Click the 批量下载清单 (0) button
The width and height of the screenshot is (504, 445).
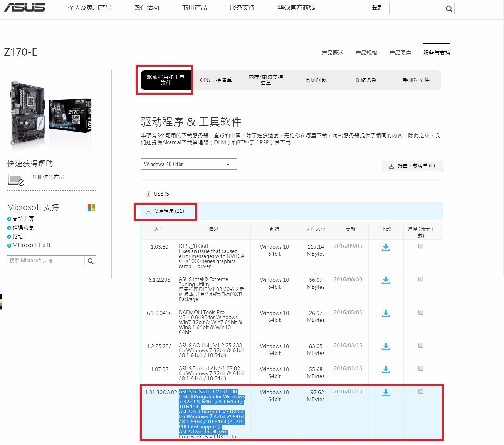click(412, 166)
